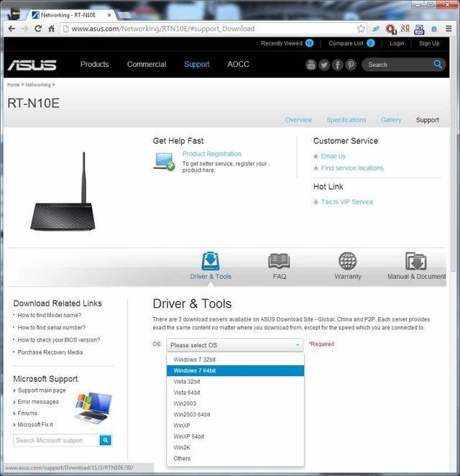Choose WinXP option from list
Viewport: 460px width, 476px height.
pos(235,425)
